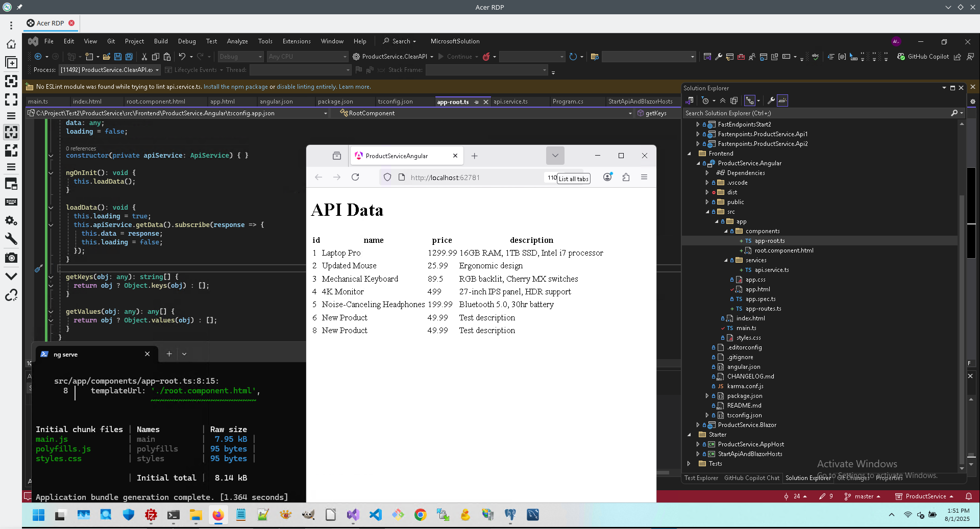
Task: Click the Navigate Backward arrow icon
Action: (38, 57)
